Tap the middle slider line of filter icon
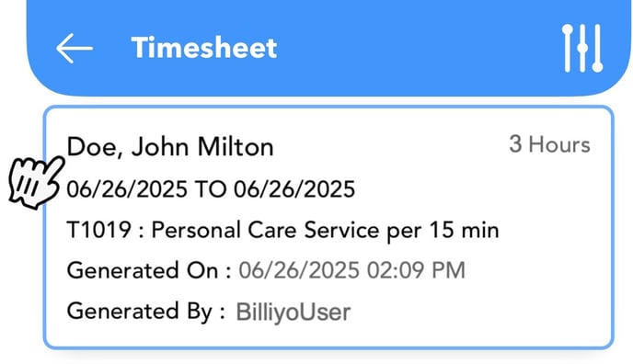The image size is (633, 364). [x=582, y=49]
